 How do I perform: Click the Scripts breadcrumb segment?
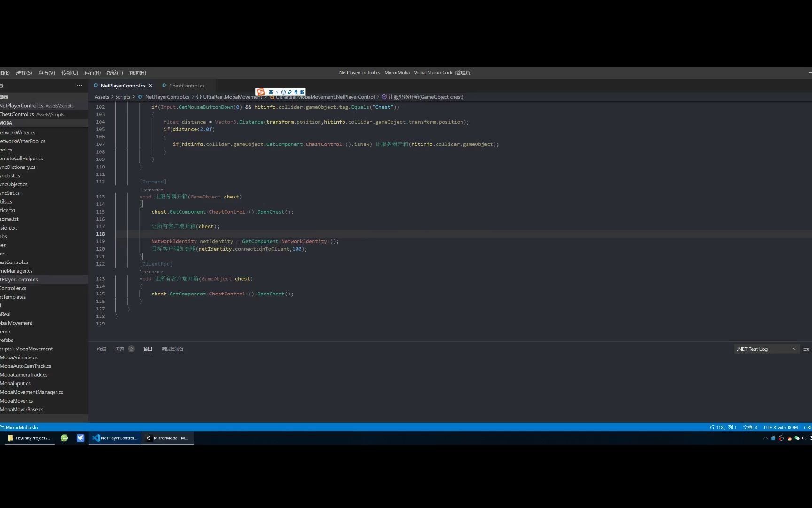pos(123,97)
